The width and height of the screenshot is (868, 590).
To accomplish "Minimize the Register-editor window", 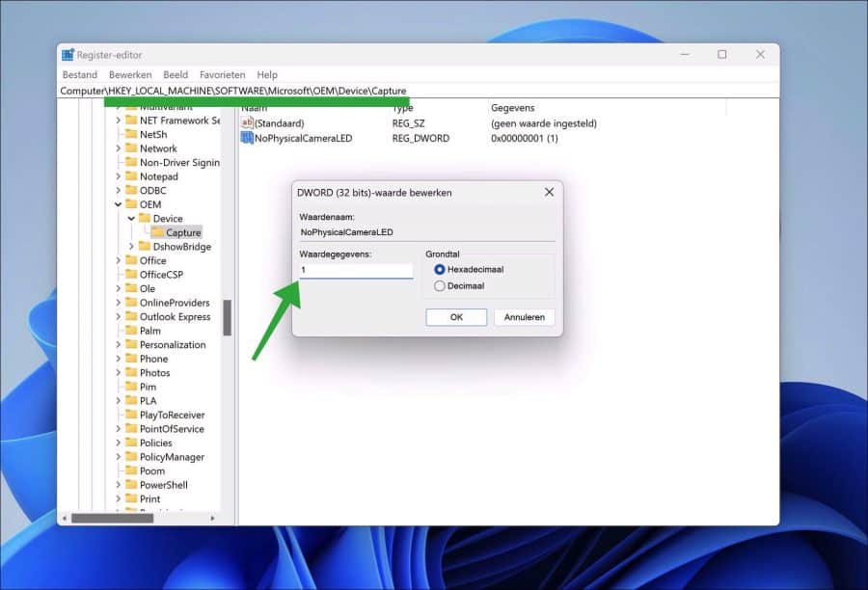I will point(685,54).
